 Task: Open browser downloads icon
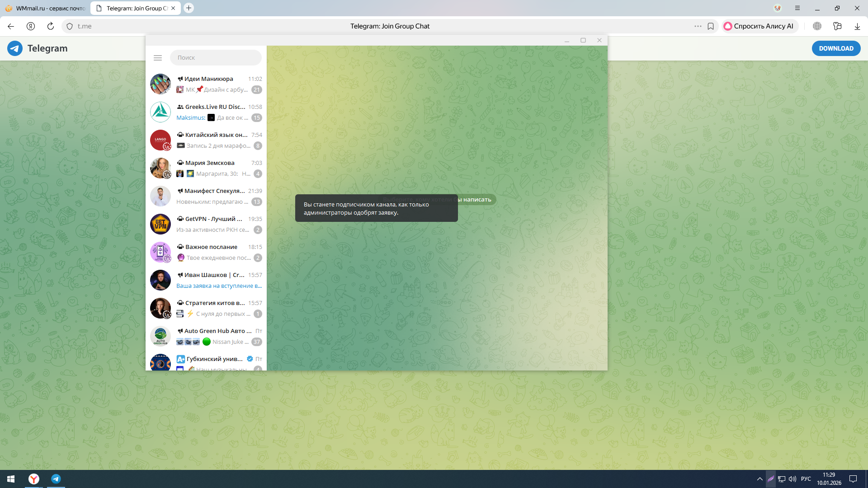(x=857, y=26)
